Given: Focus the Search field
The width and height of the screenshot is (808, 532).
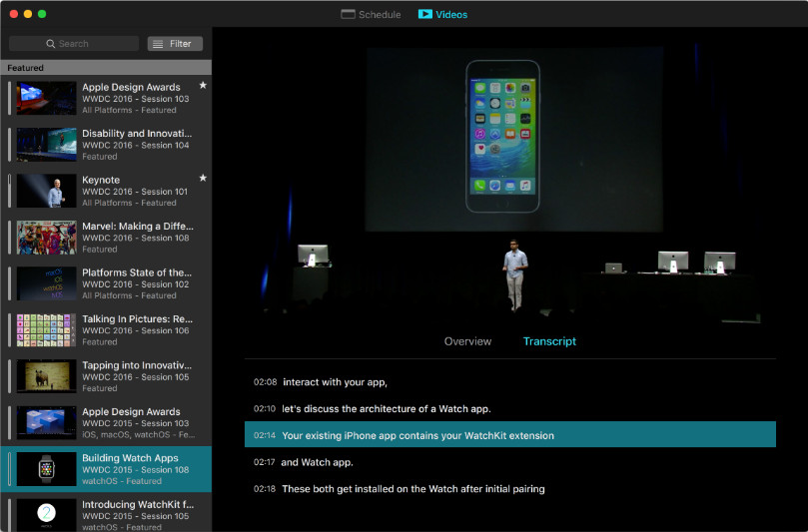Looking at the screenshot, I should tap(74, 44).
